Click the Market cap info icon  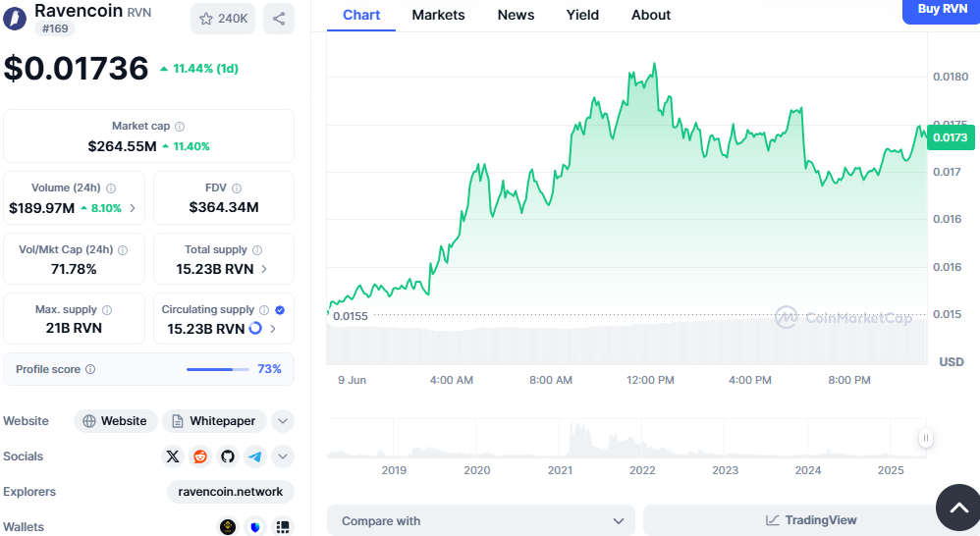[180, 127]
